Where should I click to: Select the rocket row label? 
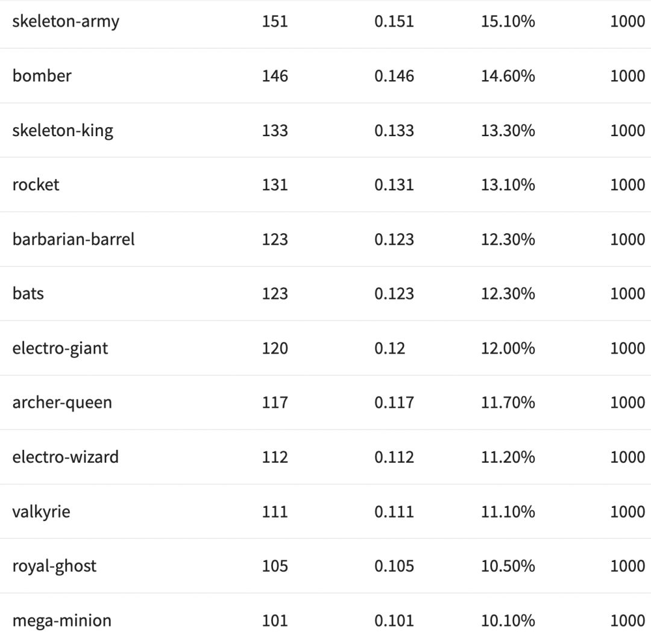tap(36, 185)
